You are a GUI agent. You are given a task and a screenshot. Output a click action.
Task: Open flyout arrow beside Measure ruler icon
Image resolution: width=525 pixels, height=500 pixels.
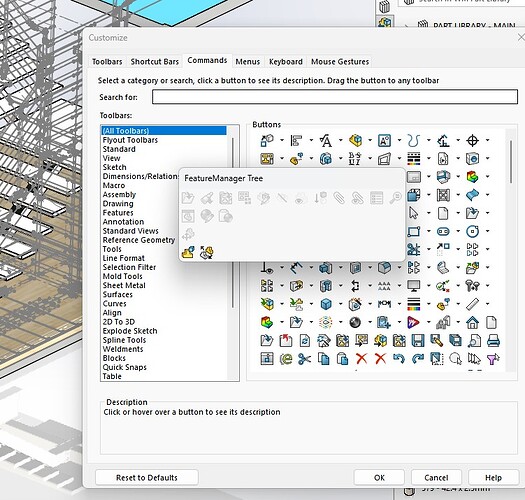pos(488,304)
